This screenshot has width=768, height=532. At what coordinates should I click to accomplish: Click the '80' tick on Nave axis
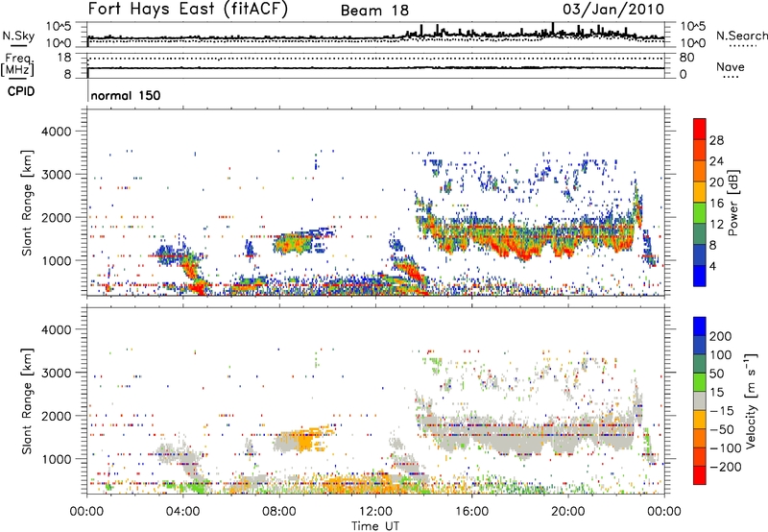[686, 58]
